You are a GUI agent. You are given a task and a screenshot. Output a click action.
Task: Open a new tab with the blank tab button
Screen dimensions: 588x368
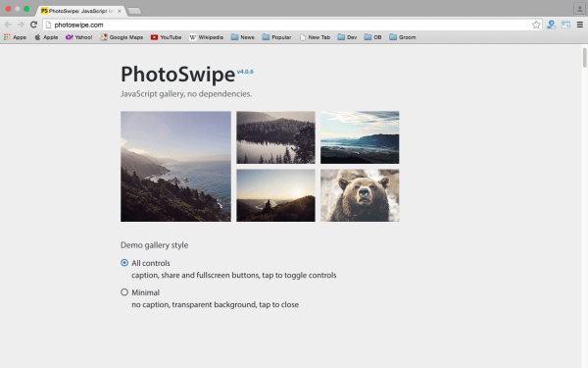134,11
